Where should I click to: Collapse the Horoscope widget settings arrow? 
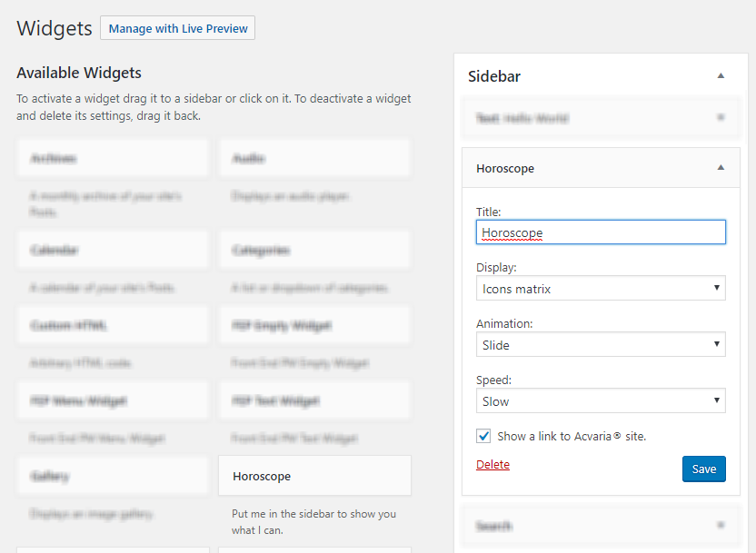(721, 168)
